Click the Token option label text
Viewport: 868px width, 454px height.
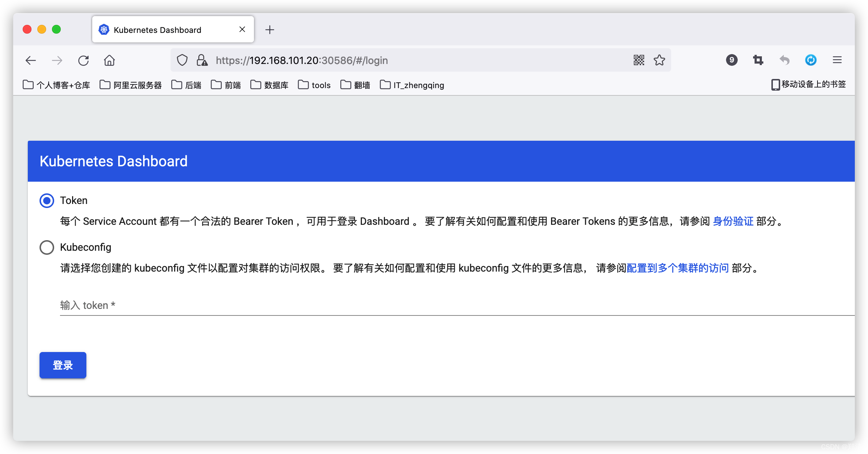point(74,201)
